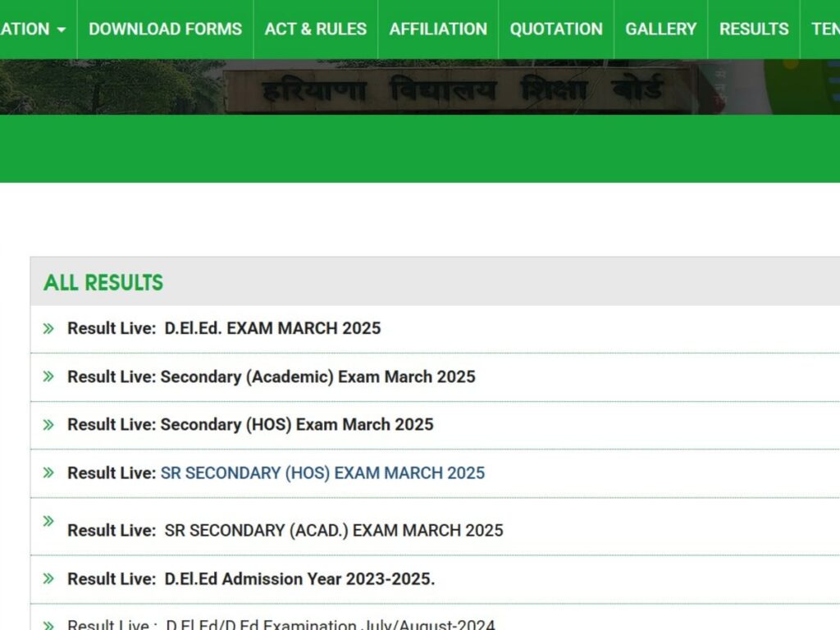This screenshot has height=630, width=840.
Task: Open D.El.Ed/D.Ed Examination July/August-2024 result
Action: pyautogui.click(x=331, y=624)
